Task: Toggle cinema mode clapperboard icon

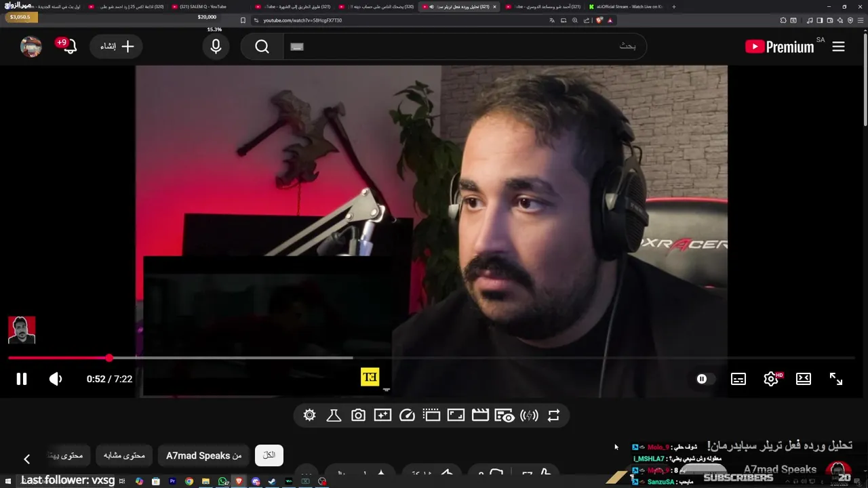Action: [480, 415]
